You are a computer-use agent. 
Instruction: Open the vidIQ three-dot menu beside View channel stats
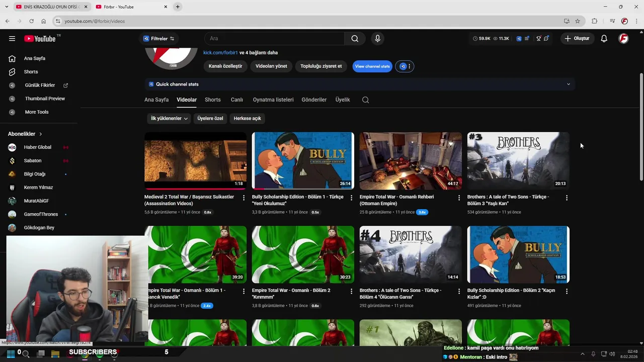click(409, 66)
